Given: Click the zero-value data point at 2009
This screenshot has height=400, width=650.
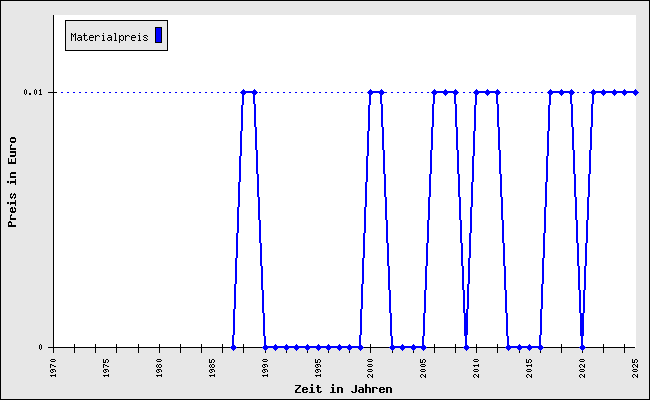Looking at the screenshot, I should click(466, 347).
